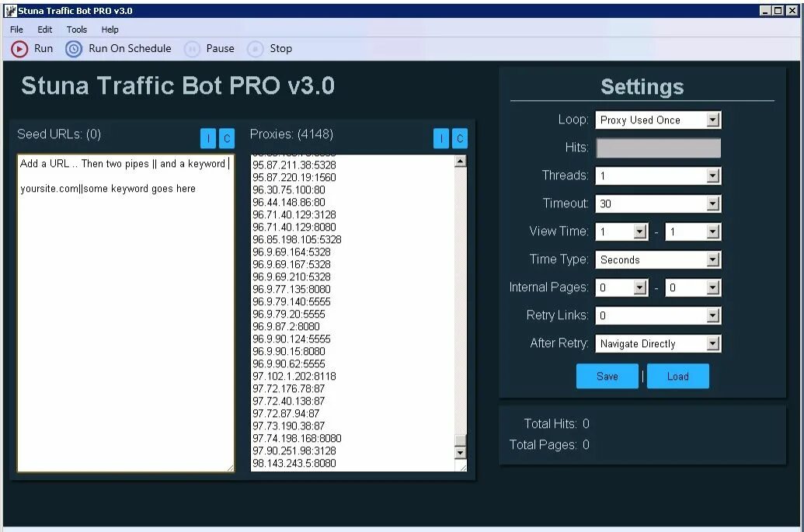804x532 pixels.
Task: Expand the Threads dropdown
Action: coord(713,176)
